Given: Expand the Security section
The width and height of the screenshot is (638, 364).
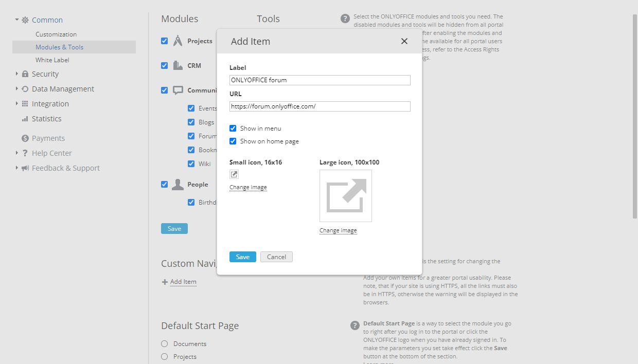Looking at the screenshot, I should [15, 74].
